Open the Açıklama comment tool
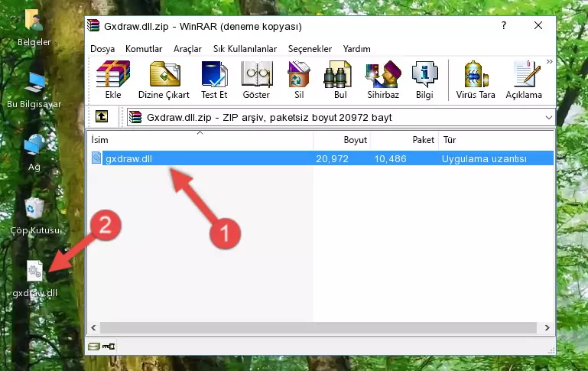This screenshot has height=371, width=588. pyautogui.click(x=524, y=80)
